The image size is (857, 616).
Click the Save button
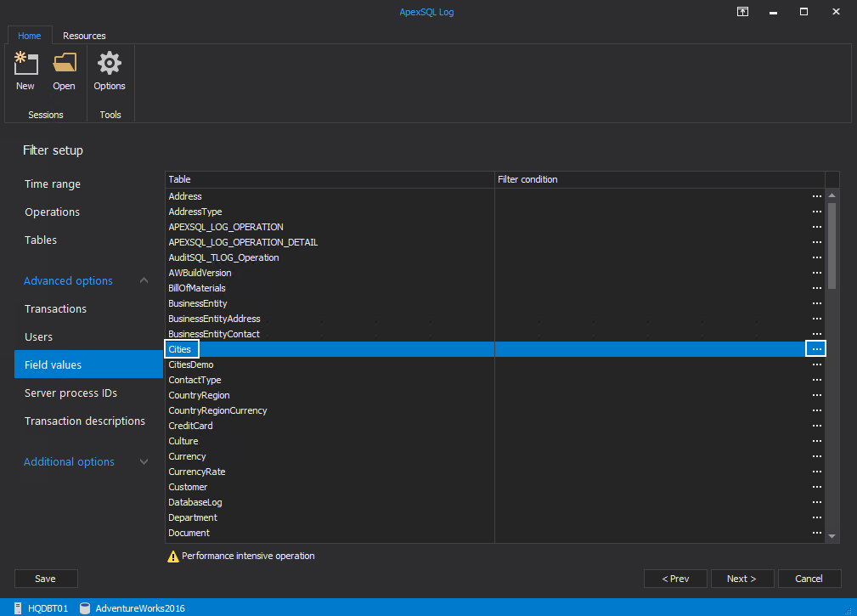coord(46,579)
